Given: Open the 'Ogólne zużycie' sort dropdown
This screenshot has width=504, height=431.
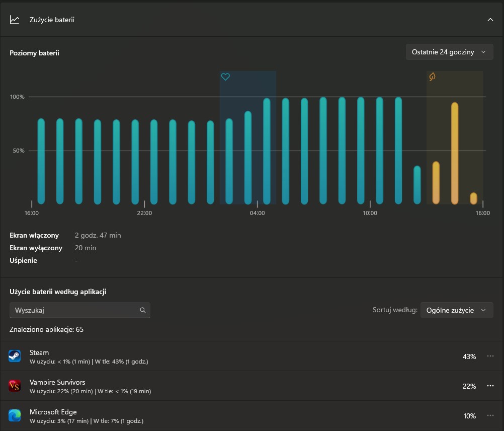Looking at the screenshot, I should pyautogui.click(x=456, y=310).
